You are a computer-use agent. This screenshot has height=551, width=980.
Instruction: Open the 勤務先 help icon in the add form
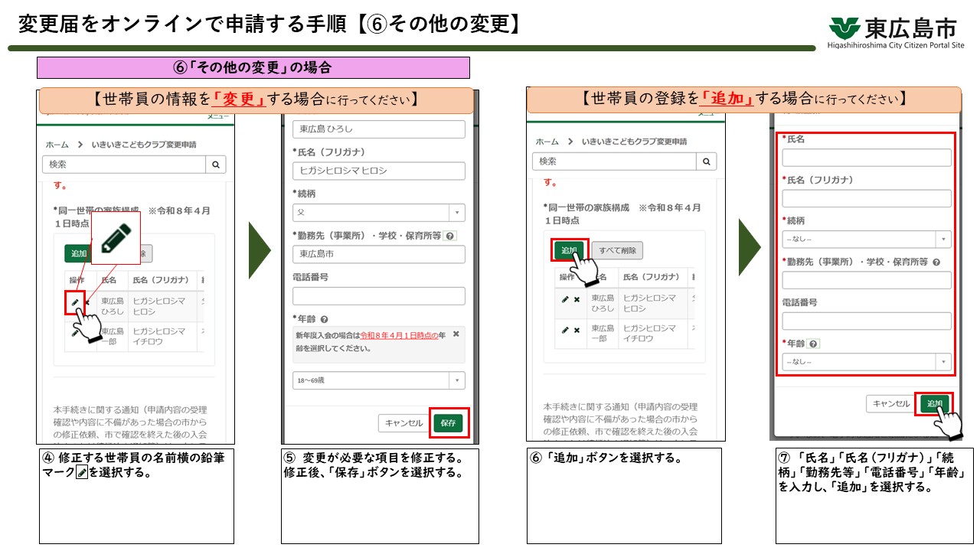coord(936,263)
